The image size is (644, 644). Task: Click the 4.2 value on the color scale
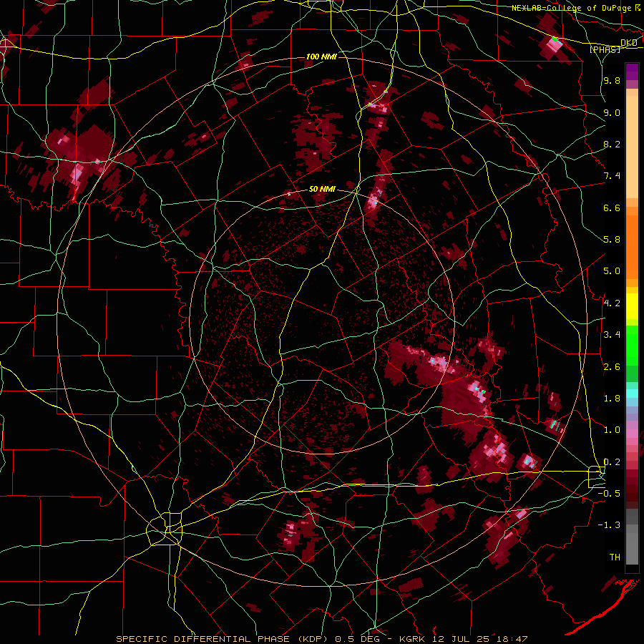tap(612, 303)
